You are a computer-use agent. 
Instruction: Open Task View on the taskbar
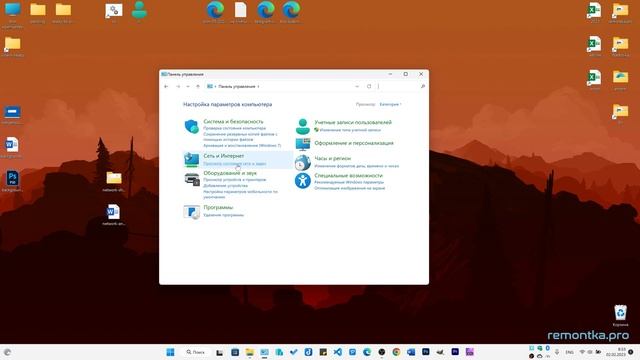(220, 352)
